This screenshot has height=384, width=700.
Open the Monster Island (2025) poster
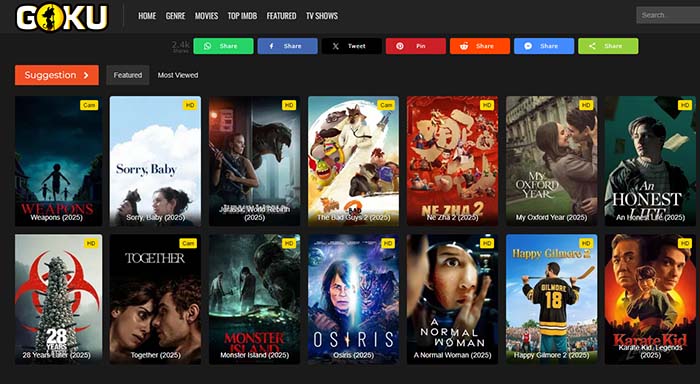pyautogui.click(x=254, y=299)
